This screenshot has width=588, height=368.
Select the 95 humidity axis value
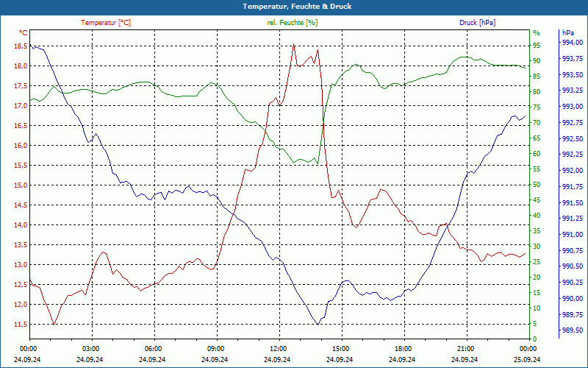tap(537, 46)
